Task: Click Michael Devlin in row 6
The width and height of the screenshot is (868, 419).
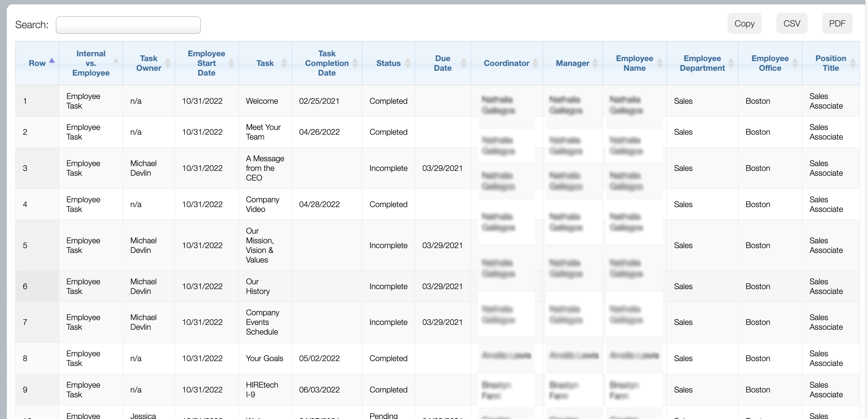Action: pyautogui.click(x=144, y=286)
